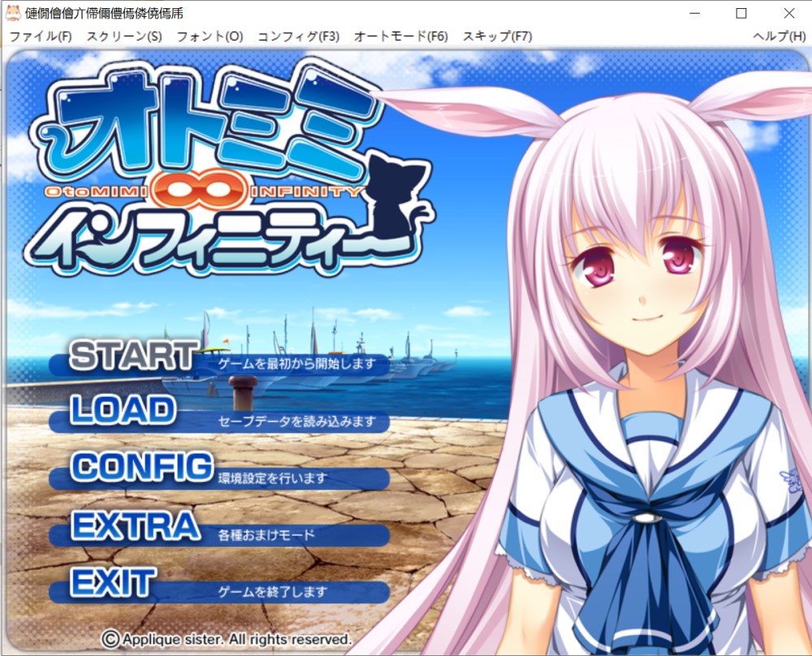Maximize the game window
The height and width of the screenshot is (656, 812).
(741, 13)
